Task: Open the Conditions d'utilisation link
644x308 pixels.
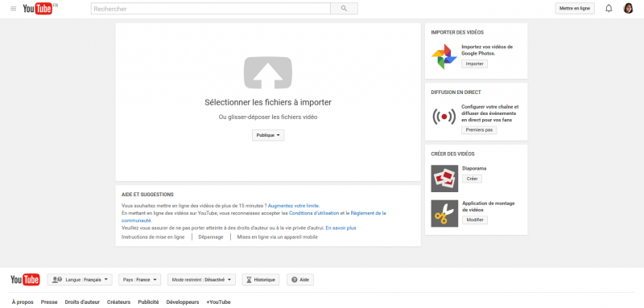Action: click(x=314, y=213)
